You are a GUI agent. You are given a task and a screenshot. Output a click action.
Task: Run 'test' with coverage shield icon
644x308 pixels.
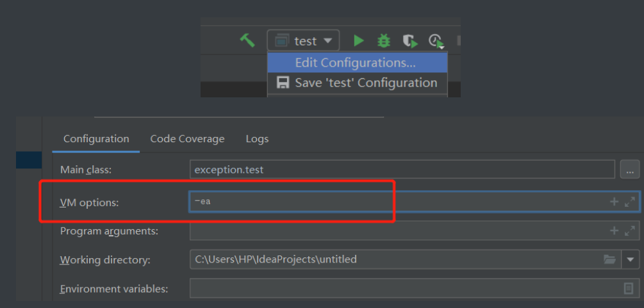pyautogui.click(x=410, y=41)
